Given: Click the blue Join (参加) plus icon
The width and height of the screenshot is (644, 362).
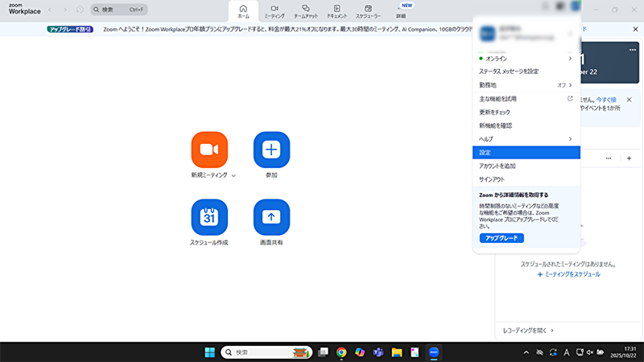Looking at the screenshot, I should coord(271,150).
